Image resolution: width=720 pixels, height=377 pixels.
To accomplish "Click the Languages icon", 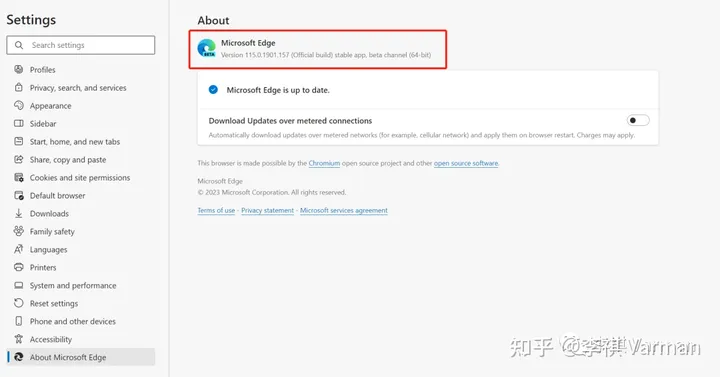I will click(x=19, y=249).
